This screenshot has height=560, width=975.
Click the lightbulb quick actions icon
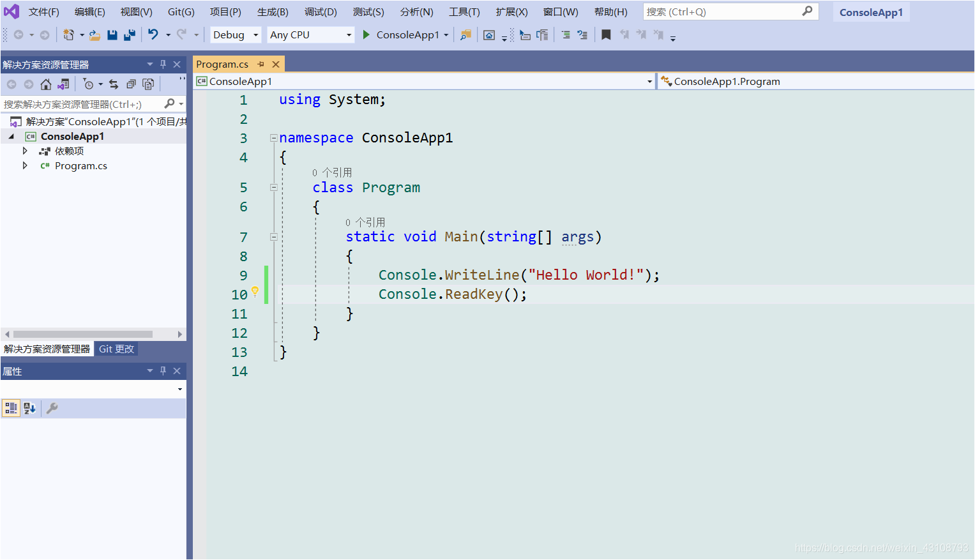pyautogui.click(x=255, y=292)
